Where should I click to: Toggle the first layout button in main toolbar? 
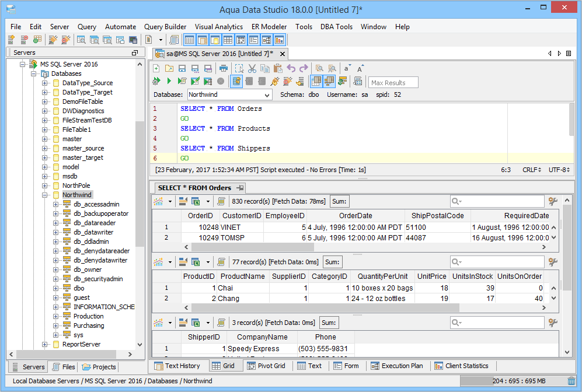pos(189,40)
